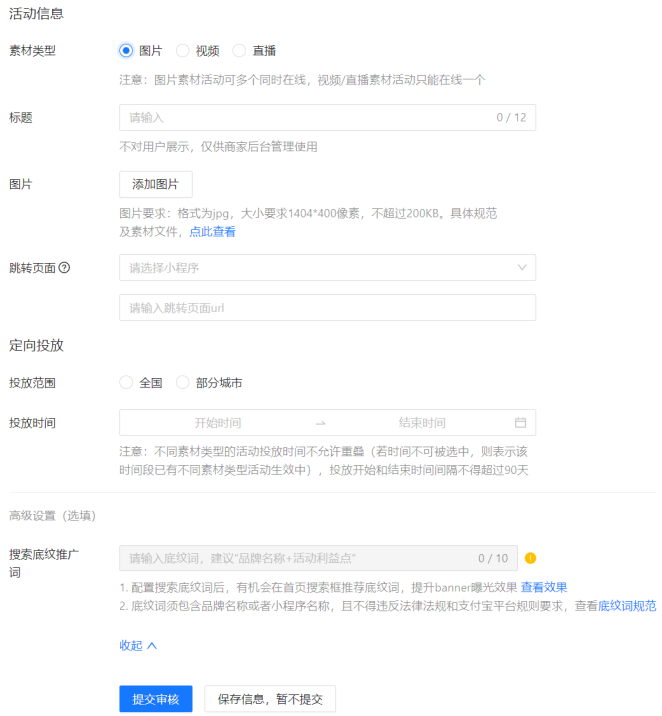The width and height of the screenshot is (662, 716).
Task: Click the calendar icon in 投放时间
Action: click(520, 422)
